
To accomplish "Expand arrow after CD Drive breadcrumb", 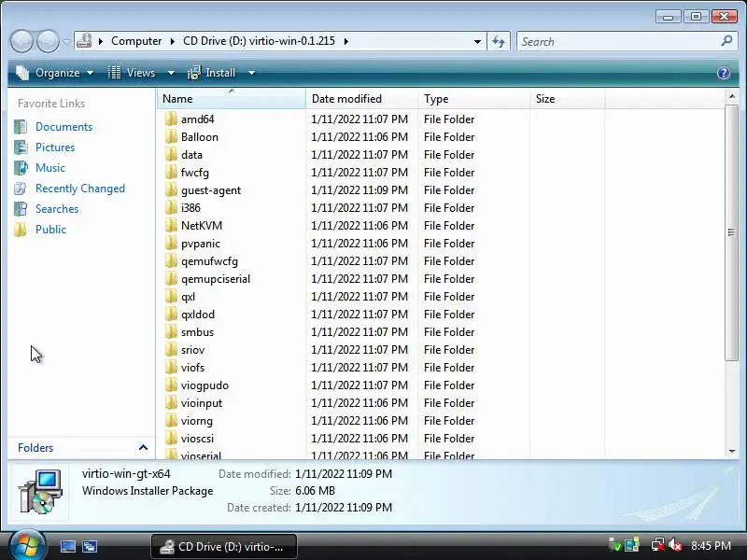I will [345, 41].
